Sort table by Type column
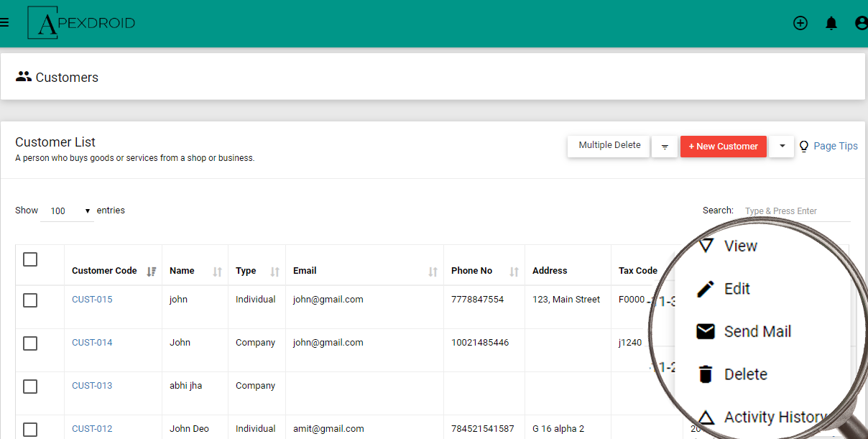Image resolution: width=868 pixels, height=439 pixels. [x=275, y=272]
